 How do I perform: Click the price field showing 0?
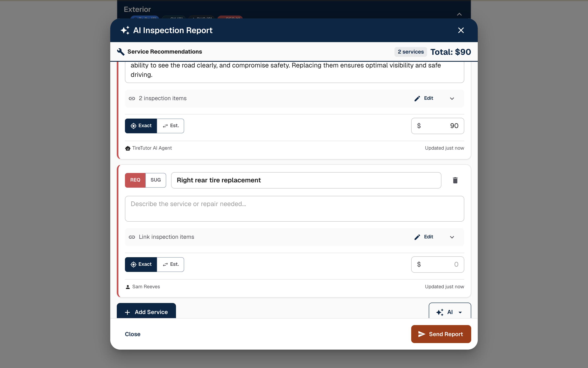click(437, 264)
